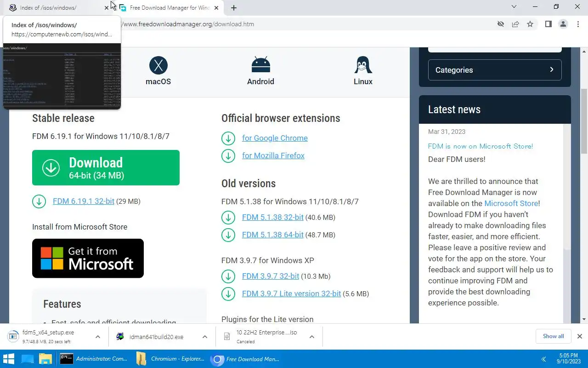Screen dimensions: 588x368
Task: Select the Android platform icon
Action: (260, 65)
